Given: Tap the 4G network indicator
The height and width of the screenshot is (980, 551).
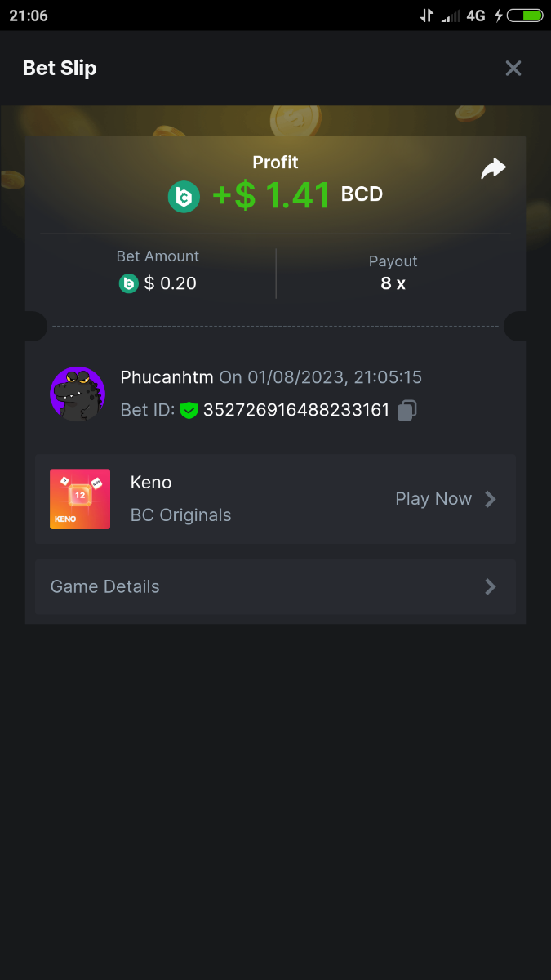Looking at the screenshot, I should [476, 15].
